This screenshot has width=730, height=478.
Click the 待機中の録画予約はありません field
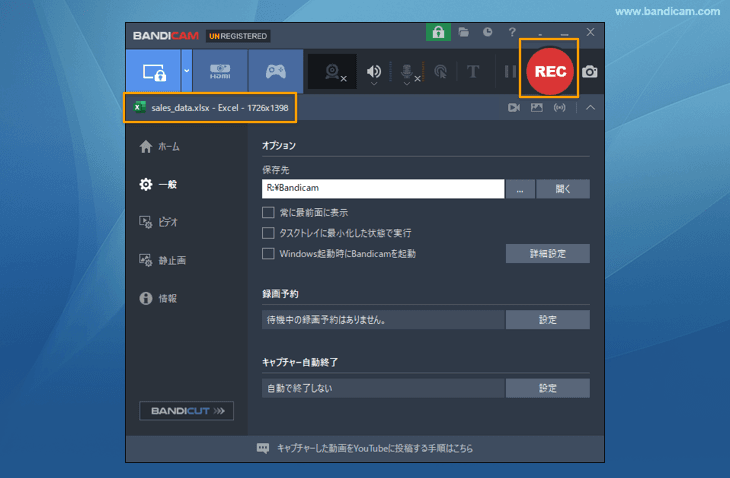click(x=383, y=320)
